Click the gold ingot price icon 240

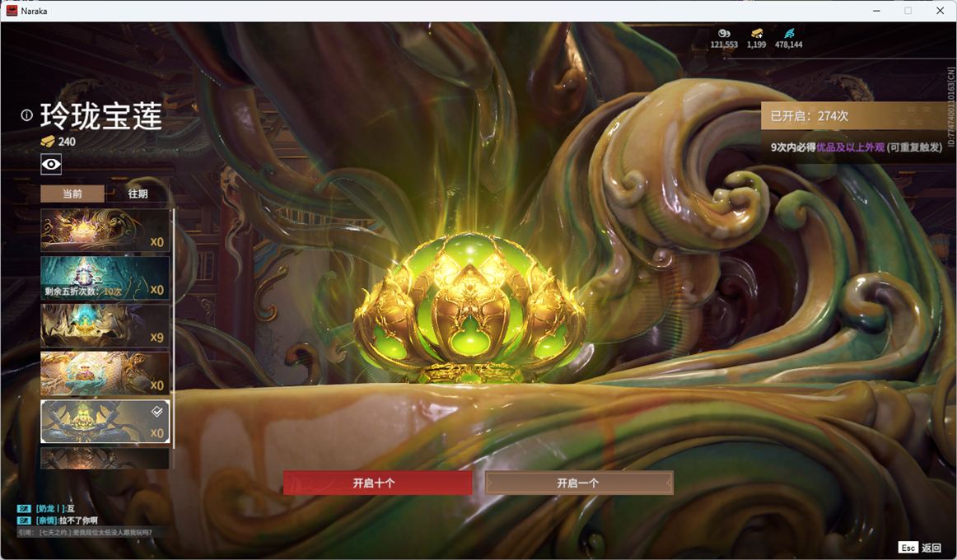point(48,142)
